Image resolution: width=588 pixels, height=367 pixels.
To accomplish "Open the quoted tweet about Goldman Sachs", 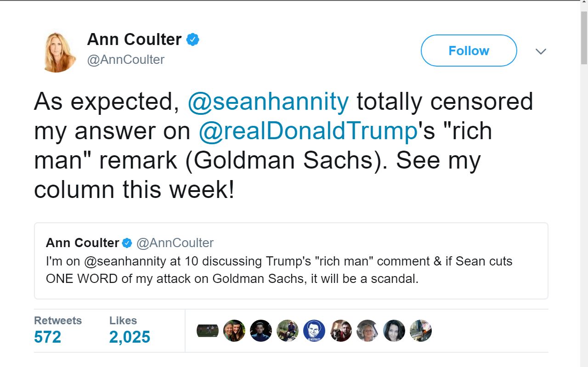I will (291, 270).
